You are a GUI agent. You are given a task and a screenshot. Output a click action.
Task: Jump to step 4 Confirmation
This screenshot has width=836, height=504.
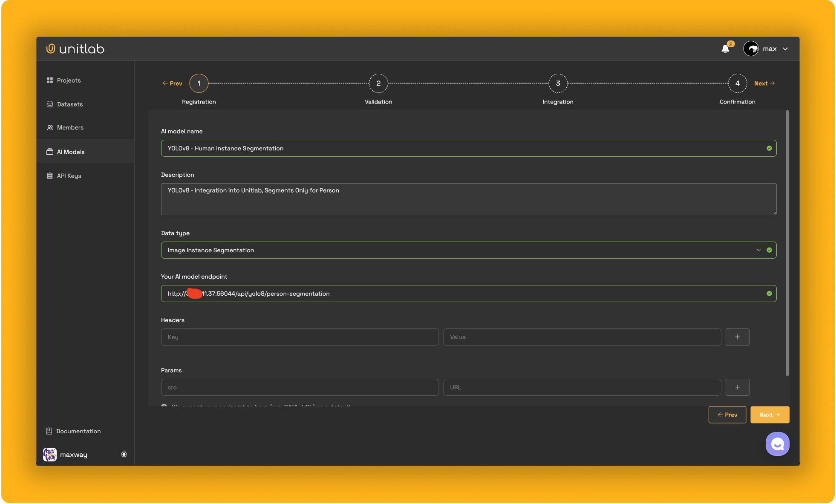pos(737,84)
